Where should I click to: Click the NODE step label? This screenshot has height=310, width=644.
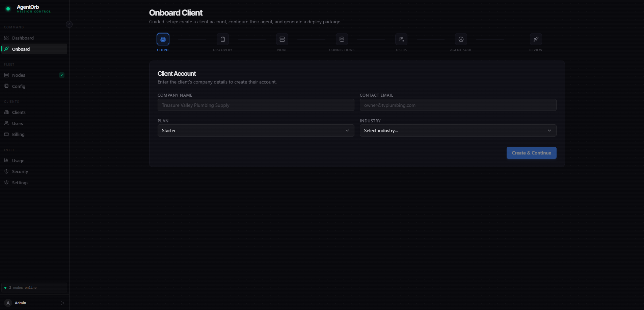pyautogui.click(x=282, y=50)
